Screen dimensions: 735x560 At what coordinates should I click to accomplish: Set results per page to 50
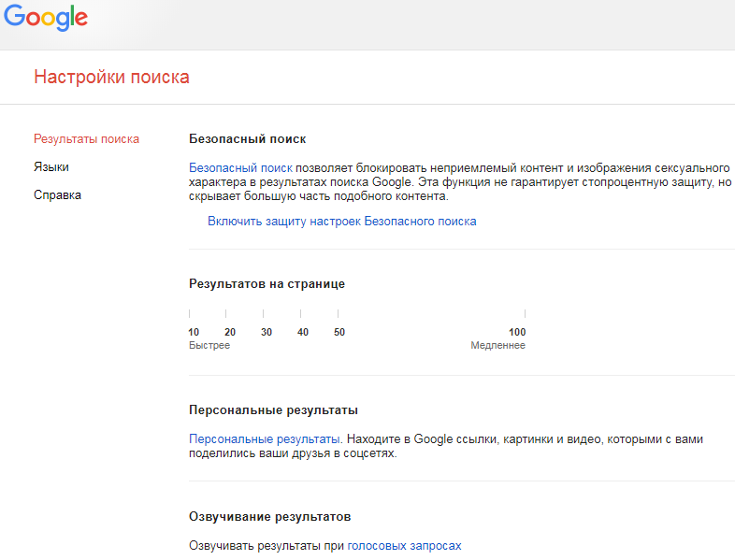(339, 332)
